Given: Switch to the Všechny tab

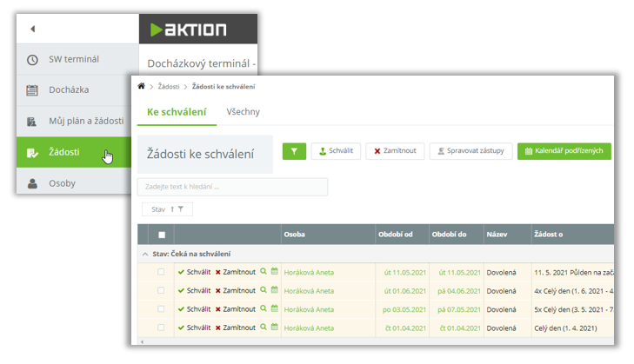Looking at the screenshot, I should [x=243, y=112].
